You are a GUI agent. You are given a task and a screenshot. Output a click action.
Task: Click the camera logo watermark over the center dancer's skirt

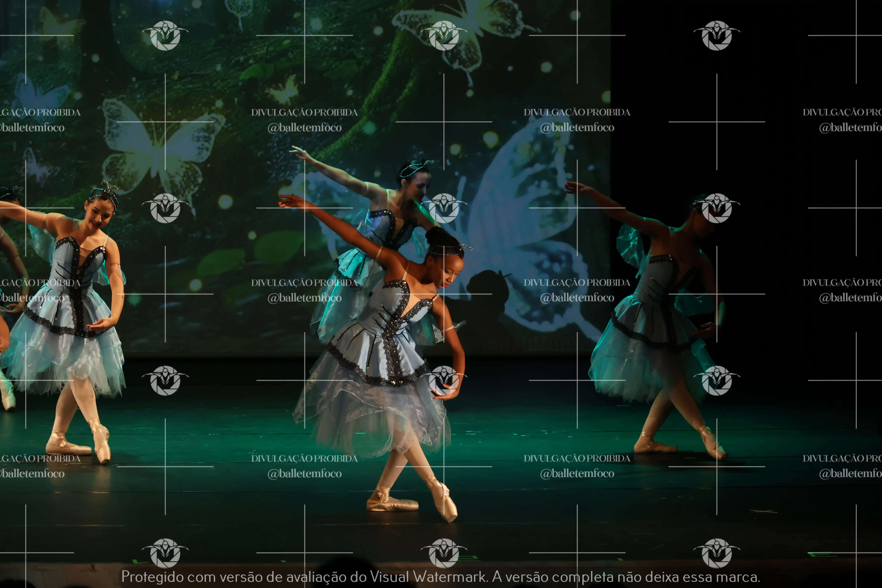444,381
